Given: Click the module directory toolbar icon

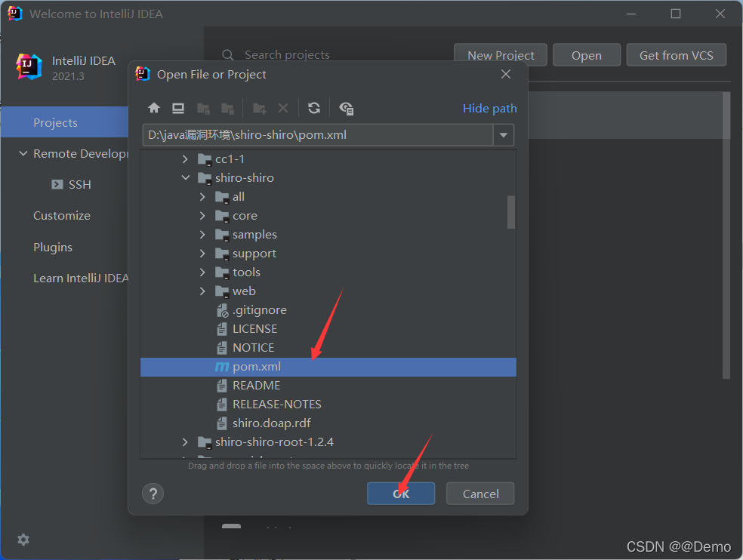Looking at the screenshot, I should 228,109.
